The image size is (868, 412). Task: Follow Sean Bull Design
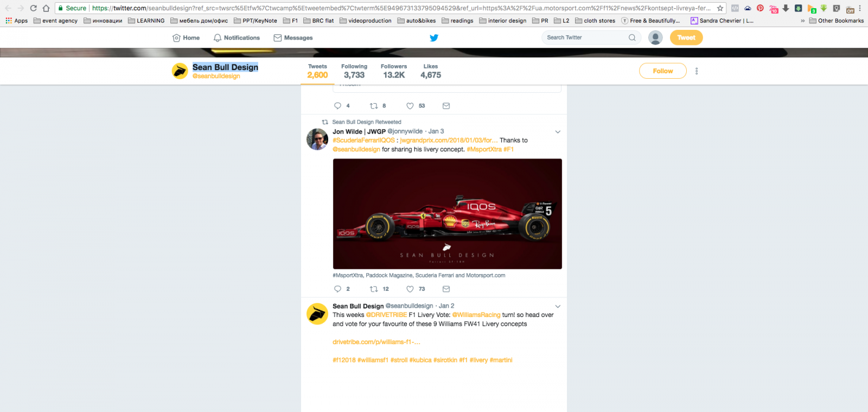663,71
